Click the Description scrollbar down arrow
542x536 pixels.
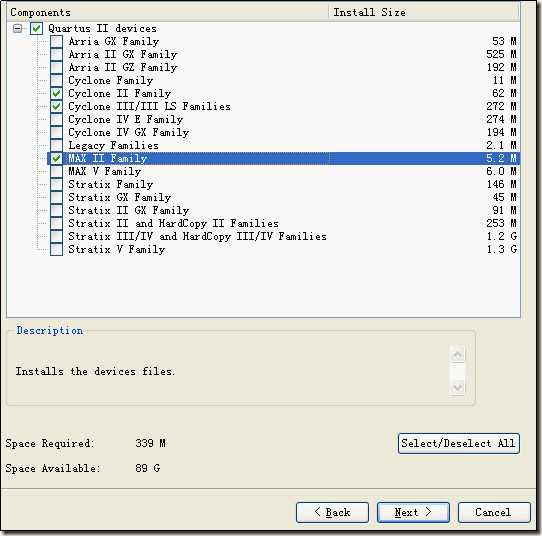pyautogui.click(x=458, y=387)
